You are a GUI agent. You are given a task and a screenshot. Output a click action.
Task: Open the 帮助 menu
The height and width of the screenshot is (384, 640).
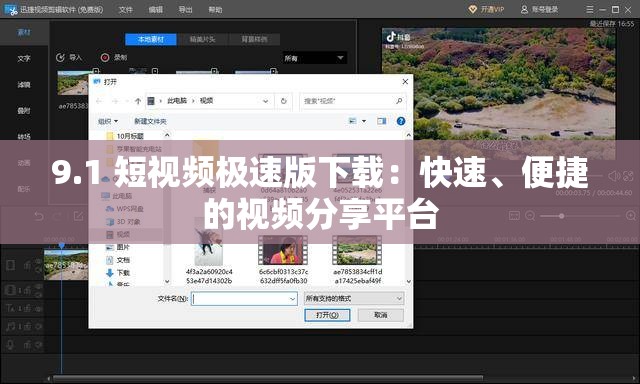[x=215, y=9]
